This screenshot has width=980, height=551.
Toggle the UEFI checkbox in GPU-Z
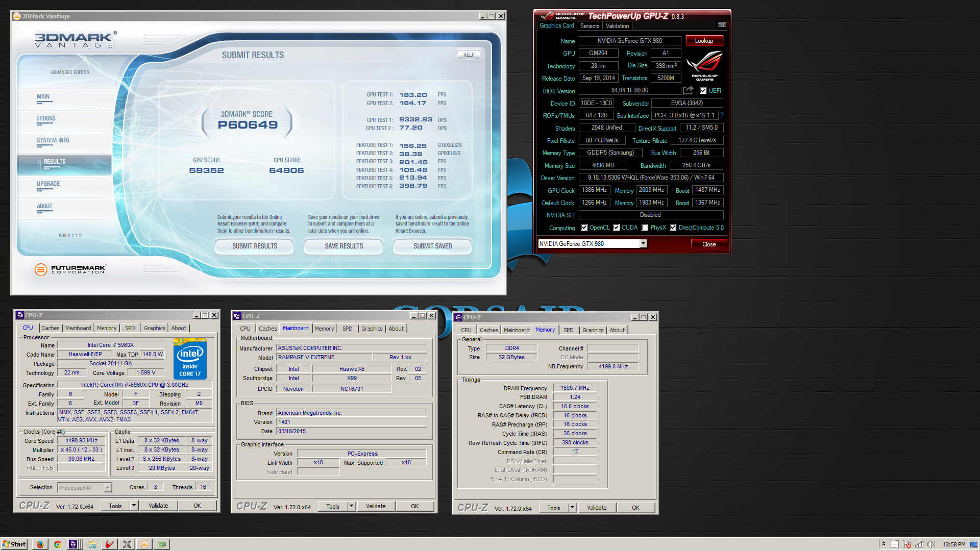click(703, 91)
